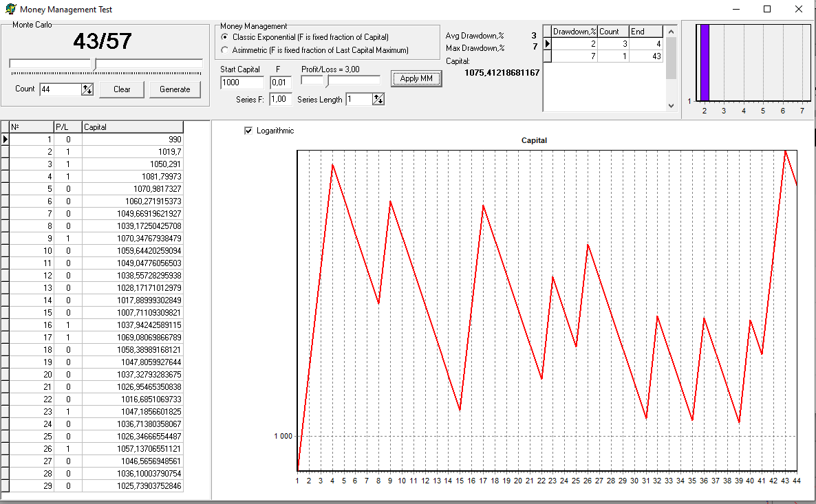
Task: Click drawdown table scroll down arrow
Action: pyautogui.click(x=671, y=106)
